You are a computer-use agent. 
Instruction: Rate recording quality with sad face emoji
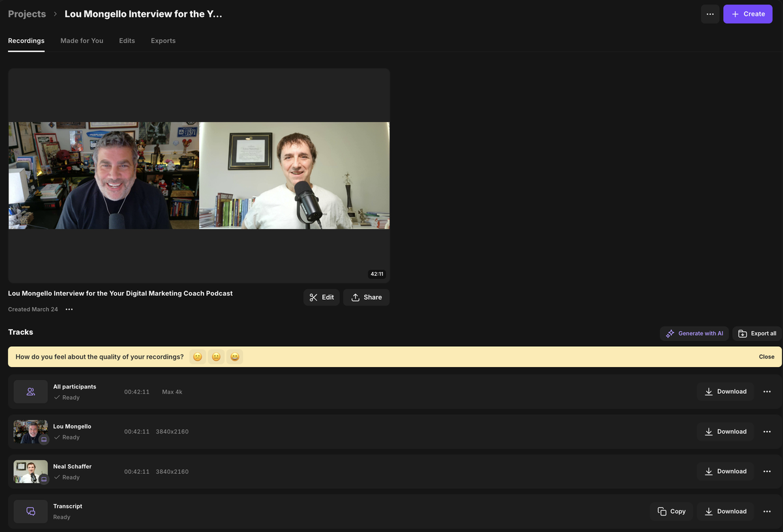click(198, 357)
